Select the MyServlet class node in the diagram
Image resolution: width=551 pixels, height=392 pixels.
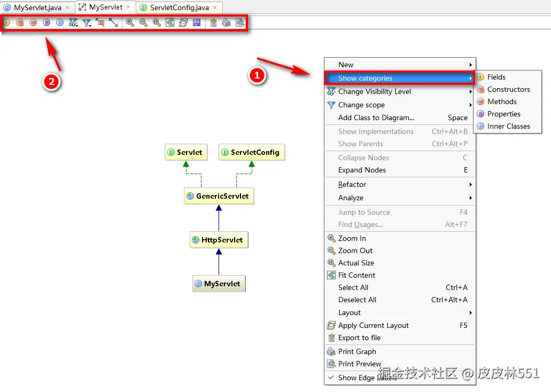click(x=219, y=284)
